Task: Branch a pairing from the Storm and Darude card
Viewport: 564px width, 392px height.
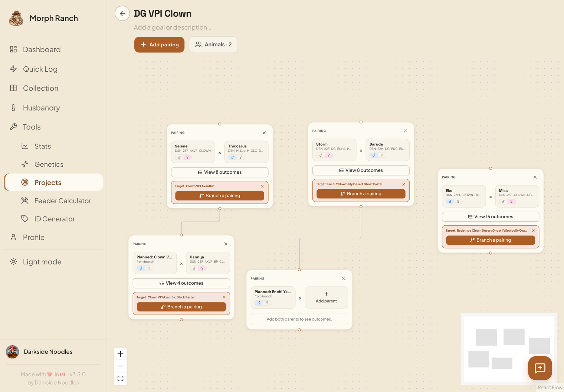Action: [x=361, y=194]
